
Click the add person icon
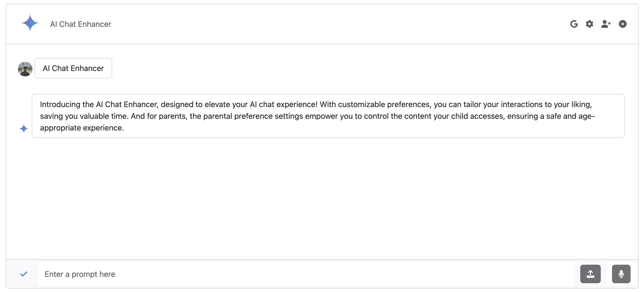coord(606,24)
